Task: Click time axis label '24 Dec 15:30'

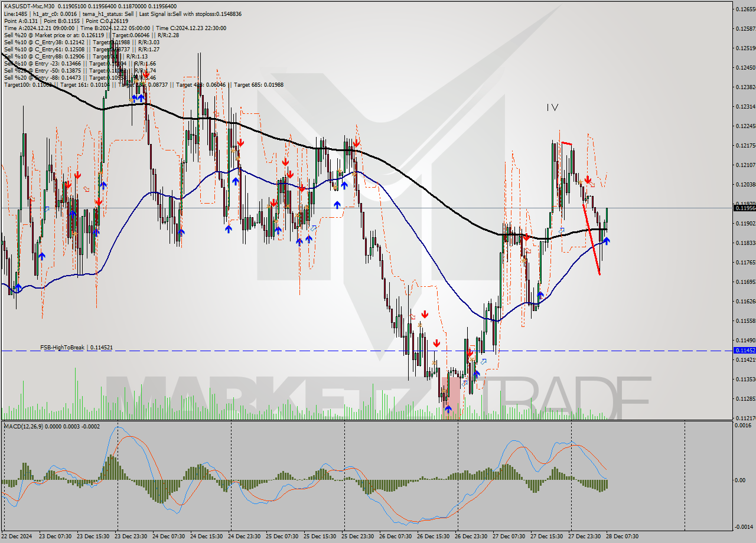Action: 207,536
